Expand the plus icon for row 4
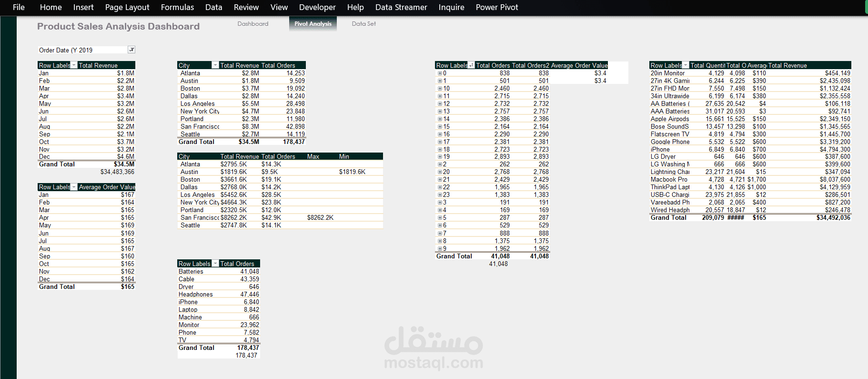 tap(440, 210)
